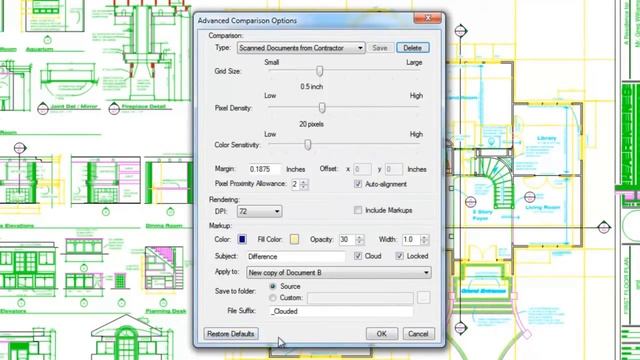640x360 pixels.
Task: Click the Delete button
Action: point(412,48)
